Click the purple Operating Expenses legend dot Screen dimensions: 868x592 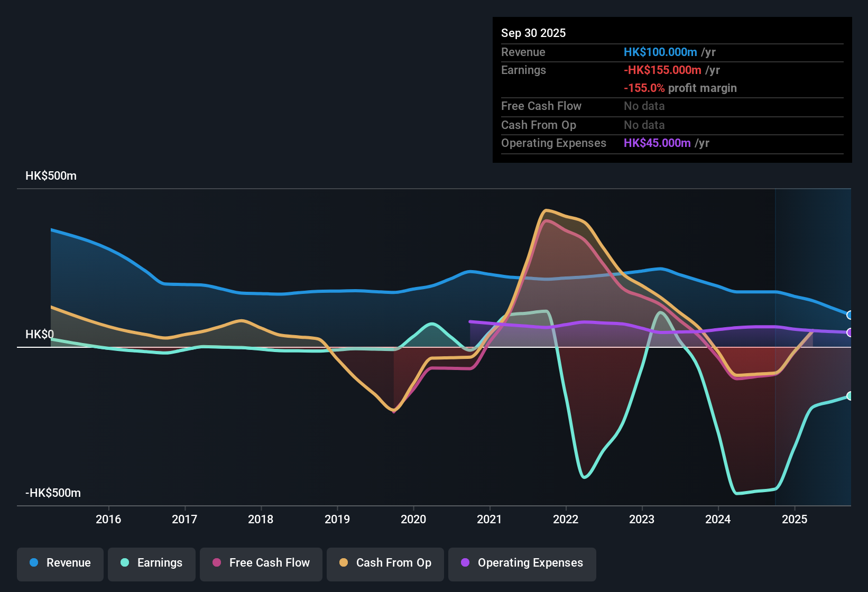pyautogui.click(x=465, y=563)
